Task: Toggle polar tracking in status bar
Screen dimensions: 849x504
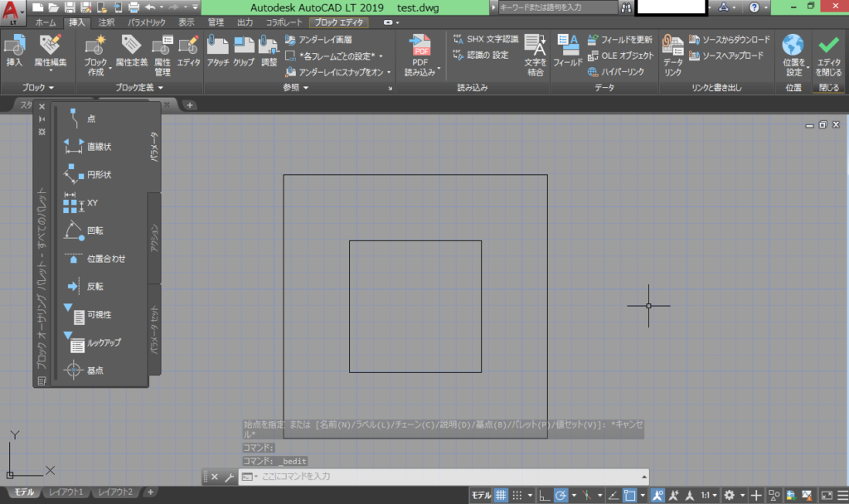Action: click(561, 495)
